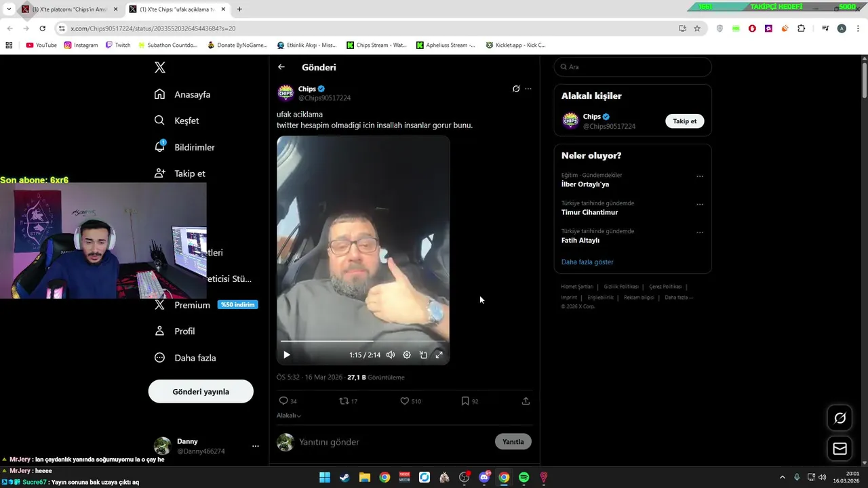Image resolution: width=868 pixels, height=488 pixels.
Task: Open Chrome three-dot menu
Action: (x=858, y=28)
